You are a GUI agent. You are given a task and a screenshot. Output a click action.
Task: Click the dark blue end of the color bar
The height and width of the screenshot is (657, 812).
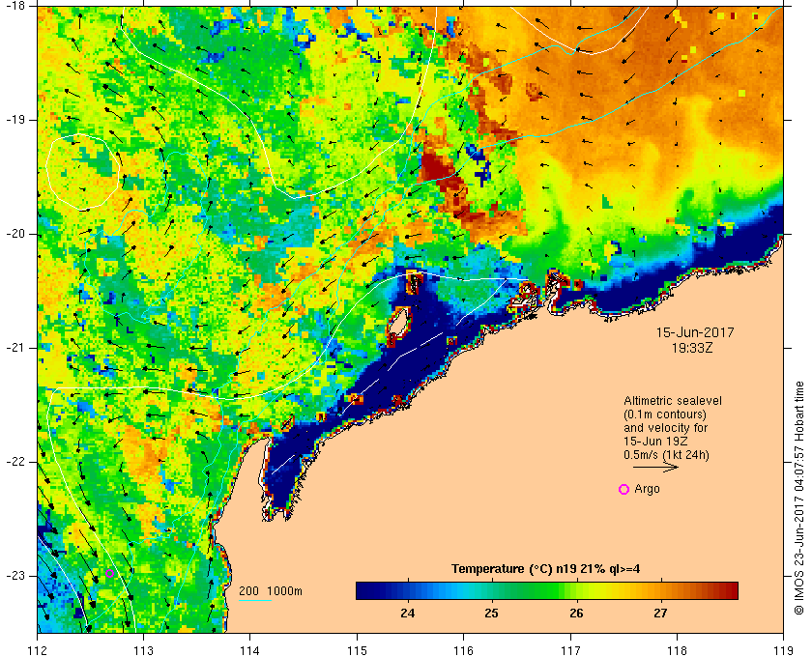(x=365, y=590)
